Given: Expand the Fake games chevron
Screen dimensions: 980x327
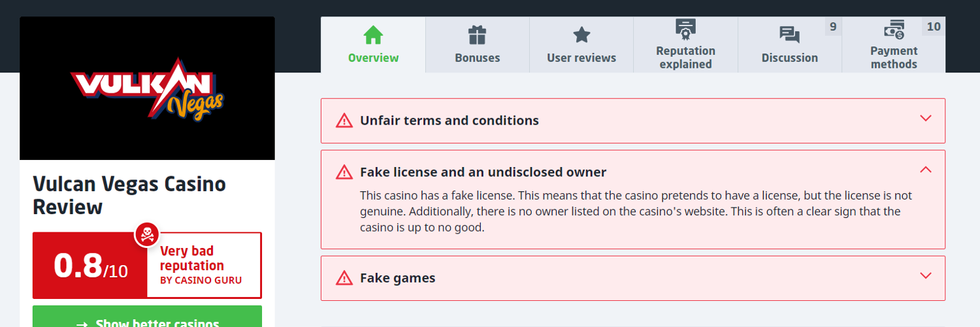Looking at the screenshot, I should tap(925, 275).
